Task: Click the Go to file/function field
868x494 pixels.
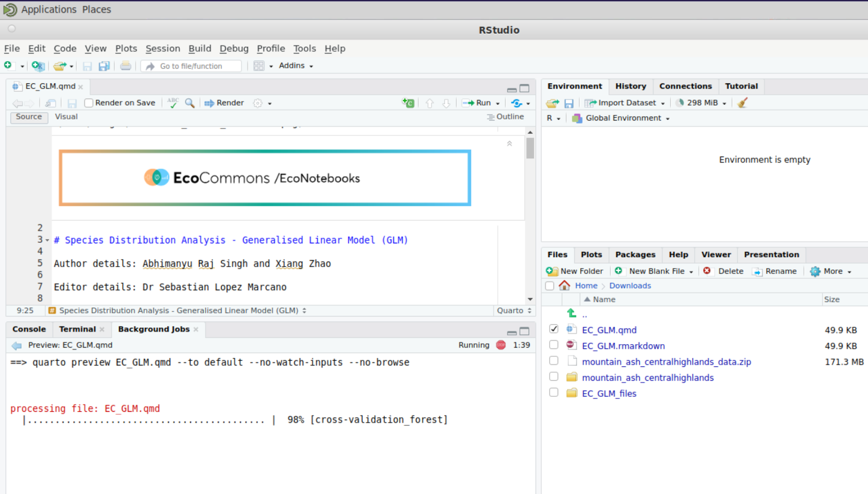Action: tap(191, 66)
